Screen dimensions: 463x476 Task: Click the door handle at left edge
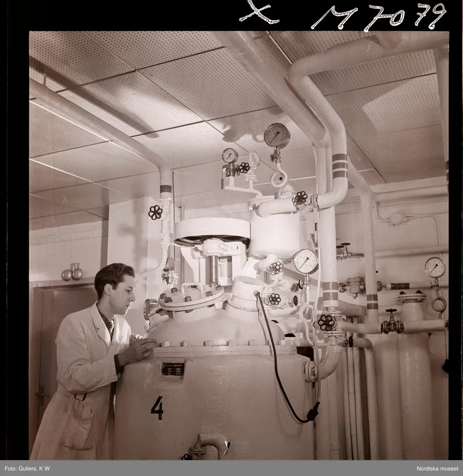tap(41, 395)
